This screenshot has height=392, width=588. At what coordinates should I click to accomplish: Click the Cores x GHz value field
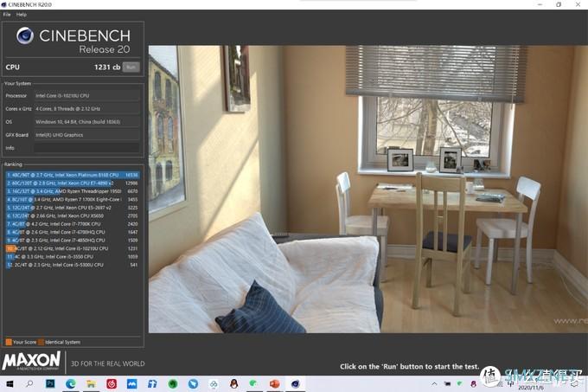[x=86, y=109]
